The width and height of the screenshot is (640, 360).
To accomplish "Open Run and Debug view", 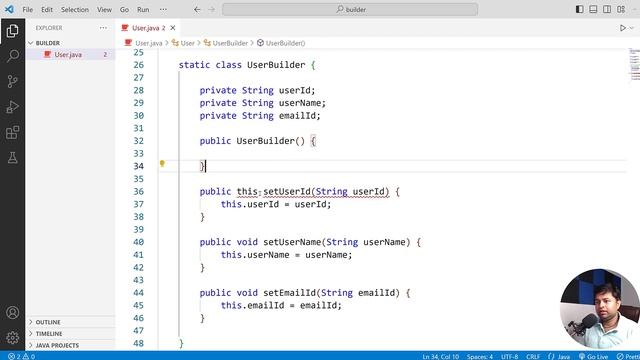I will (x=12, y=107).
